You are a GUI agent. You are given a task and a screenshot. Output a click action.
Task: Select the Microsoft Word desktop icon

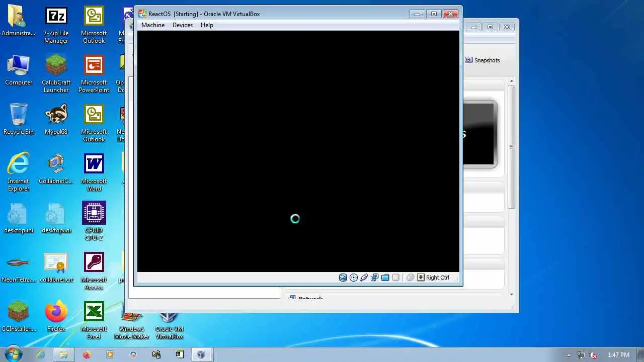(x=94, y=173)
